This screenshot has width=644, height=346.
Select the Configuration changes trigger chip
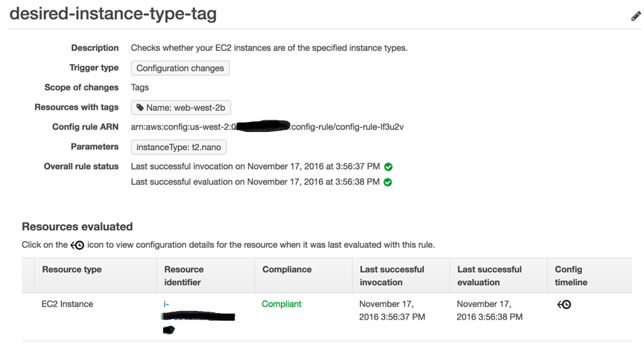[180, 68]
